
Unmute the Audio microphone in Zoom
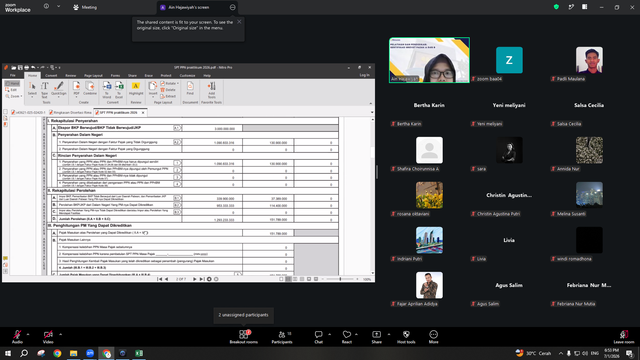point(17,336)
